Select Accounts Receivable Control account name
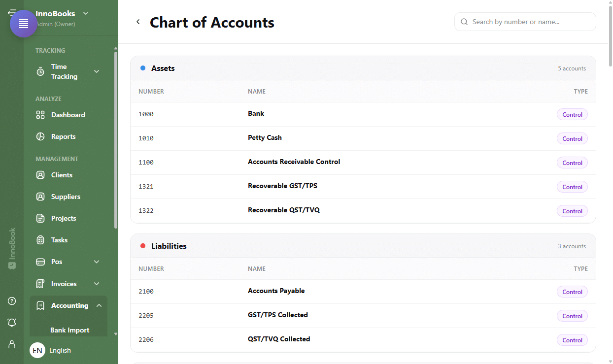 294,162
